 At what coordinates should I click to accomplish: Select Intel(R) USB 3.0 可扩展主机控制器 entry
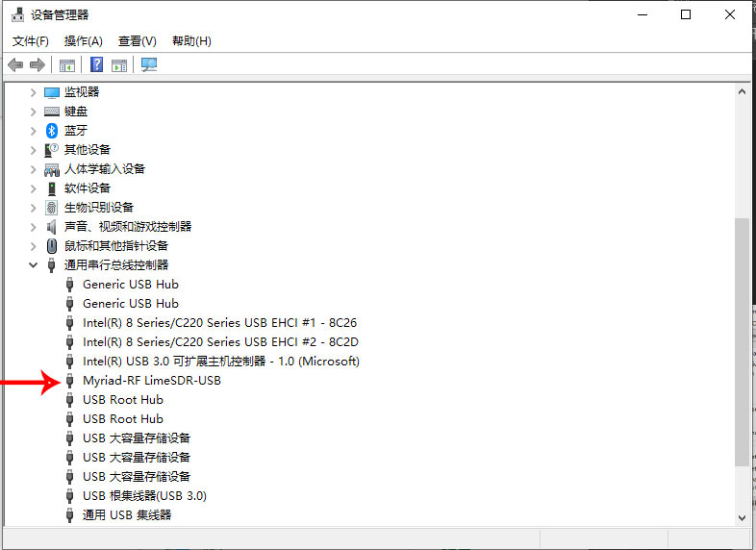[221, 362]
